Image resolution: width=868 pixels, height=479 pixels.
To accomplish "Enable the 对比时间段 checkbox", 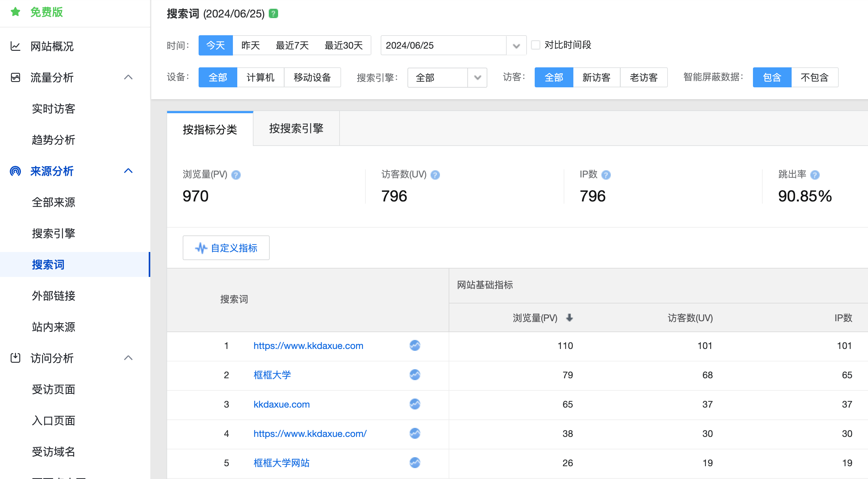I will 535,45.
